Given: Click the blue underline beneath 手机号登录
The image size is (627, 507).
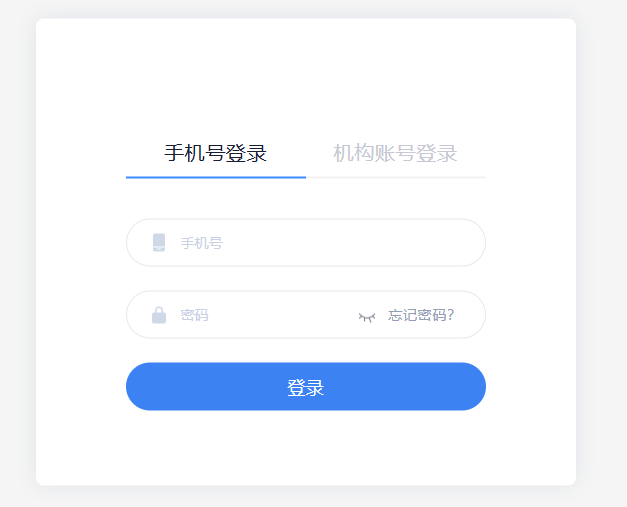Looking at the screenshot, I should pyautogui.click(x=216, y=177).
